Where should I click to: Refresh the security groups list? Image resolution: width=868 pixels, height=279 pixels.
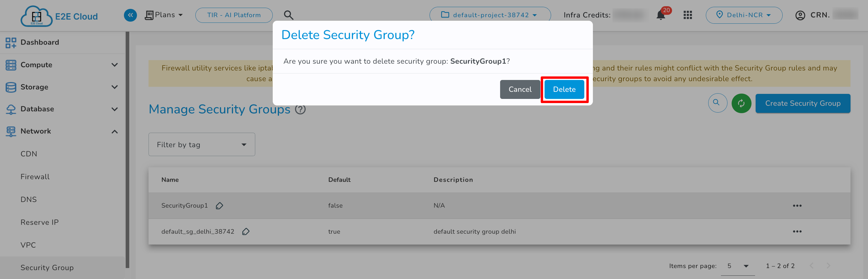point(741,103)
